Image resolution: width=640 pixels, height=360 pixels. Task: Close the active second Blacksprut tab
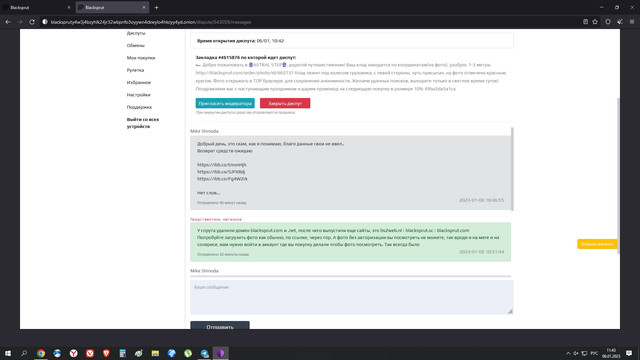tap(144, 7)
